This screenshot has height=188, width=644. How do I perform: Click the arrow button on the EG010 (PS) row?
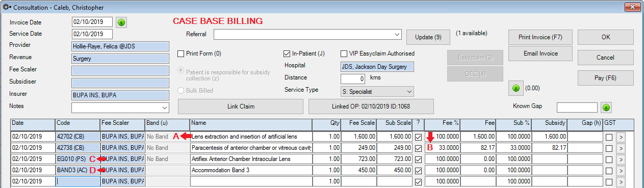click(x=620, y=159)
